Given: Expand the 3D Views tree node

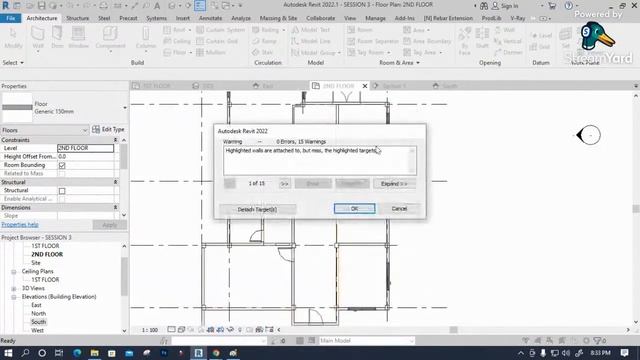Looking at the screenshot, I should (x=13, y=289).
